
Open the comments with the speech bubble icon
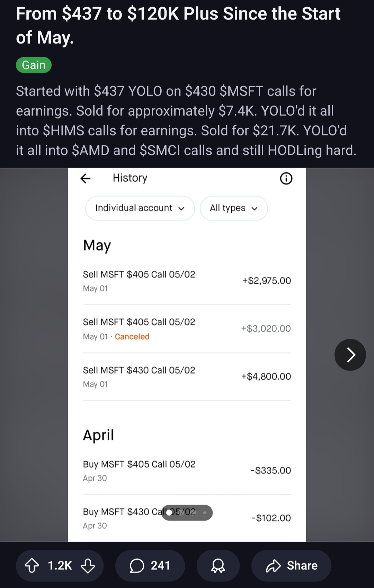(137, 565)
